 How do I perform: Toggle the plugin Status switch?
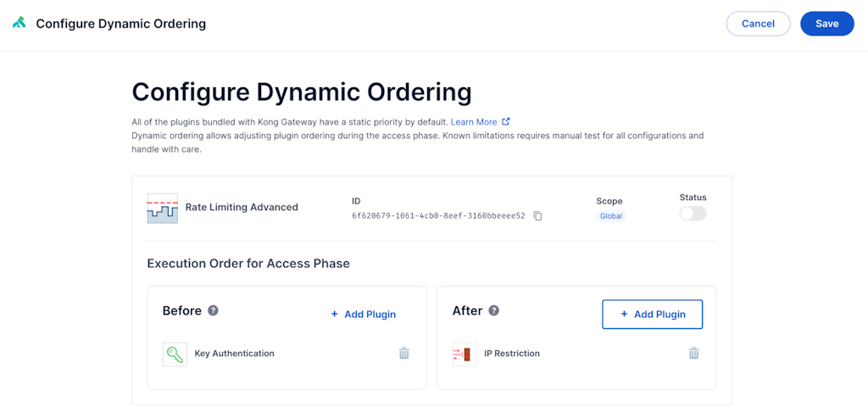click(693, 214)
